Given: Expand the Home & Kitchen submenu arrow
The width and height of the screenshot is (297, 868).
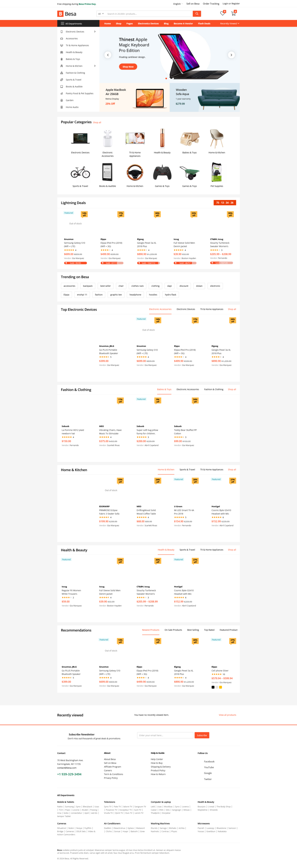Looking at the screenshot, I should click(95, 66).
